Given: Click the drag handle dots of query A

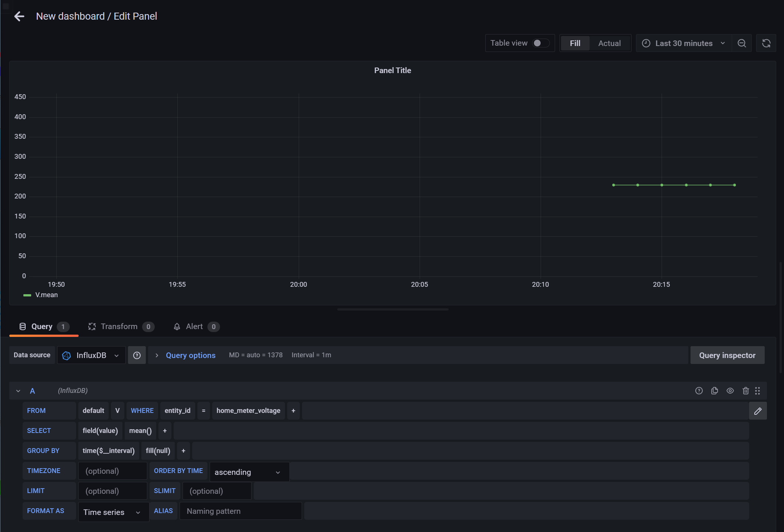Looking at the screenshot, I should pos(758,391).
